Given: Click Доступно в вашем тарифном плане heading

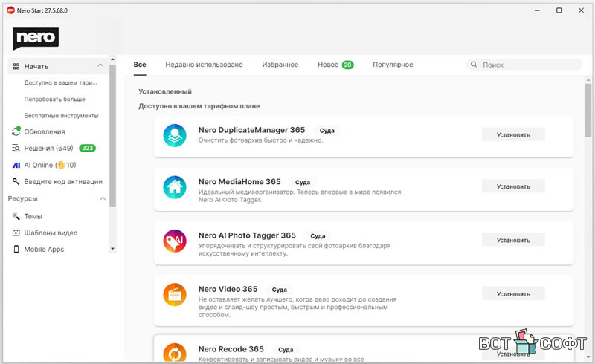Looking at the screenshot, I should point(199,106).
